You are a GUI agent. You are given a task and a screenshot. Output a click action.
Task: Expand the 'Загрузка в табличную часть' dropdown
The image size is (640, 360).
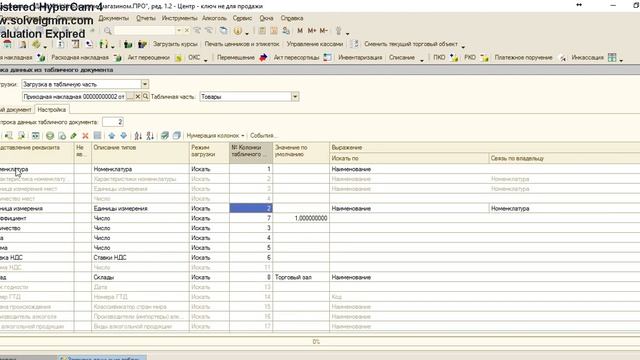(x=145, y=84)
